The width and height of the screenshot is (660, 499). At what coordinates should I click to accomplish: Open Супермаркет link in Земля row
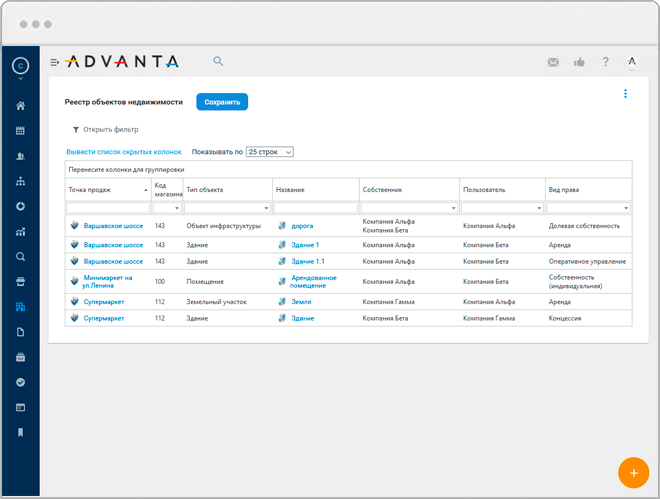click(104, 302)
